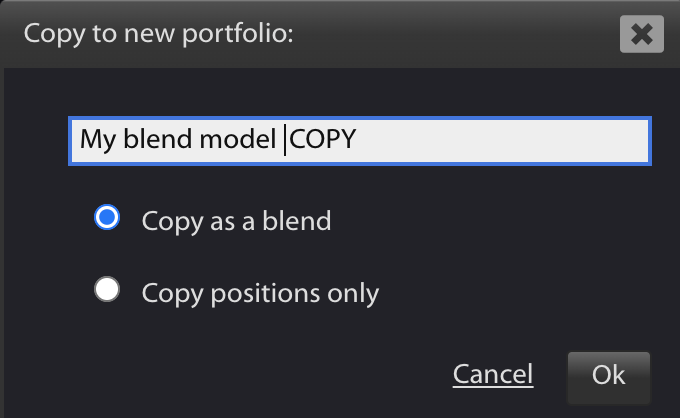Screen dimensions: 680x418
Task: Click the word COPY in the name field
Action: (323, 139)
